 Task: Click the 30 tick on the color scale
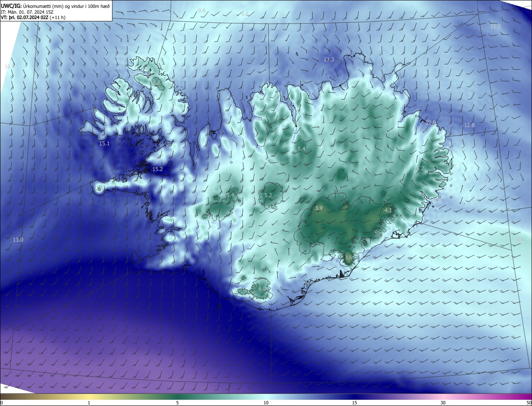click(443, 403)
